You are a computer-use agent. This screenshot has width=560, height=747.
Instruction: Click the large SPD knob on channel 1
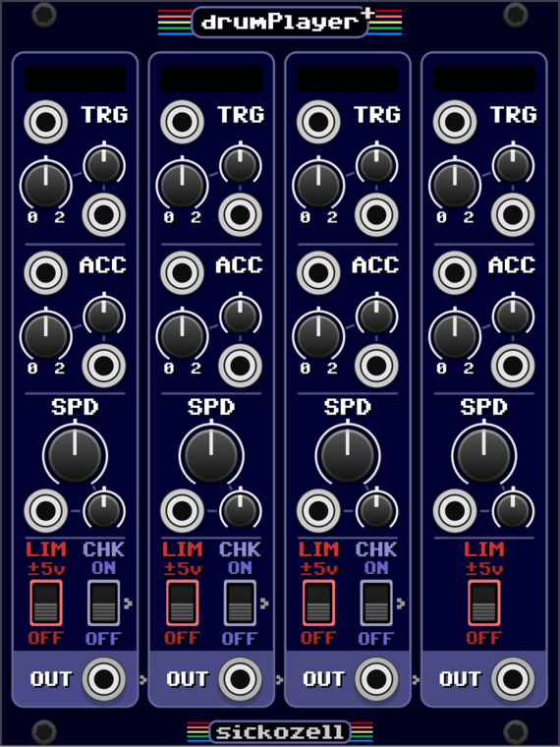click(x=75, y=455)
